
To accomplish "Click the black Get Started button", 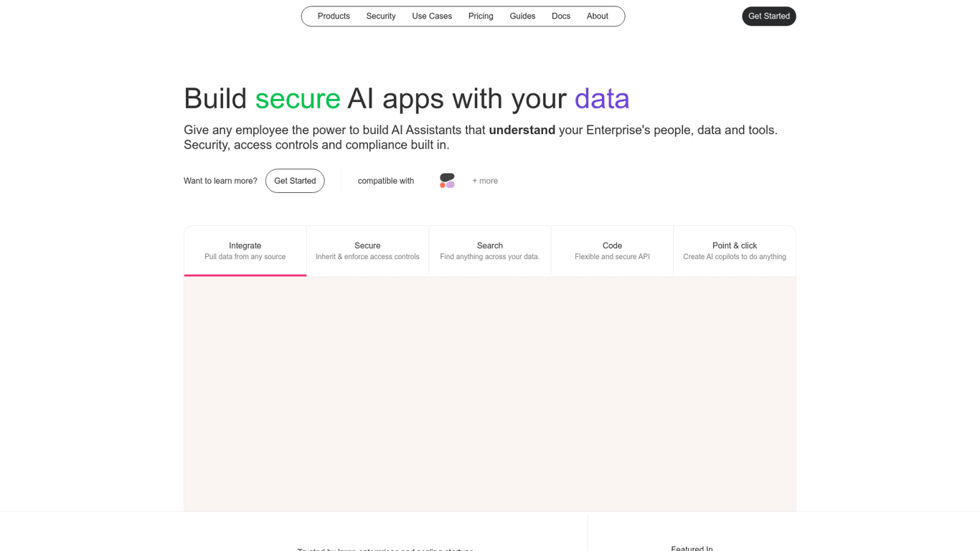I will pyautogui.click(x=768, y=16).
